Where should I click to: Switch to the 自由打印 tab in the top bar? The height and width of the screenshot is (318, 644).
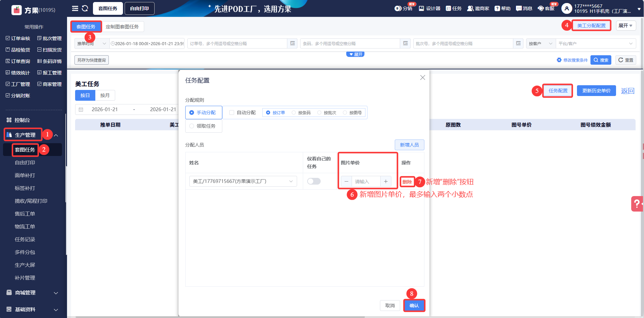coord(139,8)
